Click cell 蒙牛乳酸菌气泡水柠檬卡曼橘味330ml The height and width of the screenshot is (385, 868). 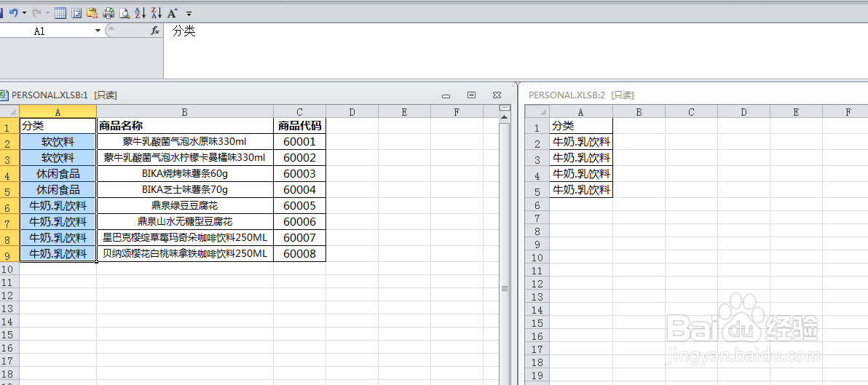[x=185, y=158]
